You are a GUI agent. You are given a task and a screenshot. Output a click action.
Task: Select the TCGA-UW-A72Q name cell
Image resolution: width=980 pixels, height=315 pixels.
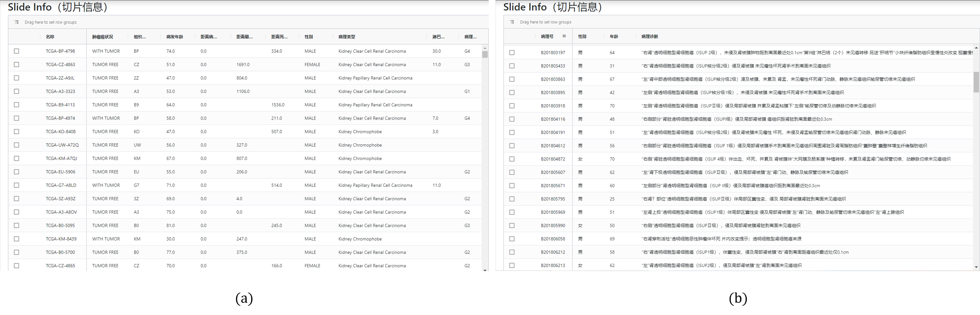tap(62, 145)
